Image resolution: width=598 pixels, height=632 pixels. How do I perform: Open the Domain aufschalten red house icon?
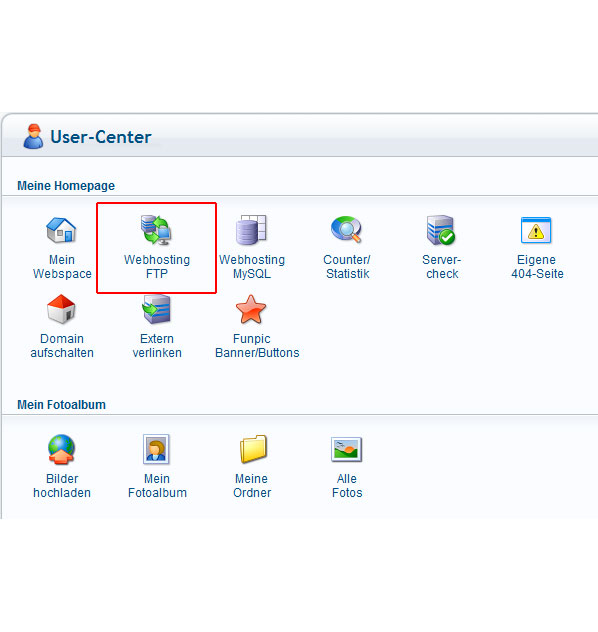click(x=61, y=309)
